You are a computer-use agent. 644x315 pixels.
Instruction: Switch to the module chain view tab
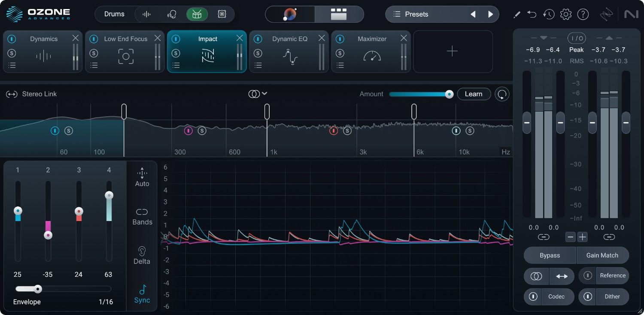pos(339,14)
